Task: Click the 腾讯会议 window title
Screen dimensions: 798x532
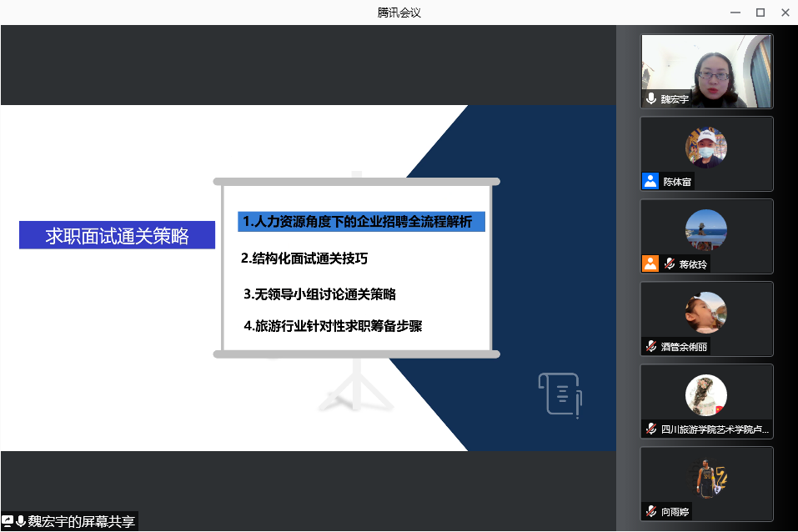Action: tap(399, 13)
